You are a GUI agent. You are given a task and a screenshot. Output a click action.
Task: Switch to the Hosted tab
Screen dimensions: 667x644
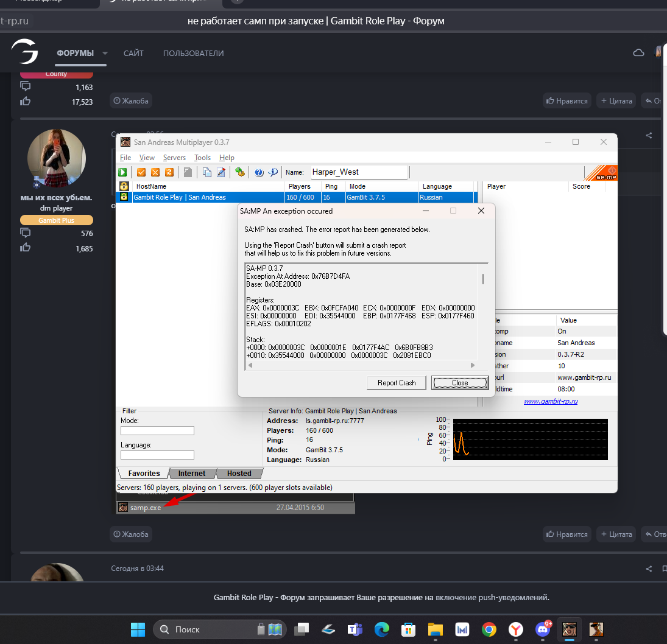coord(239,474)
